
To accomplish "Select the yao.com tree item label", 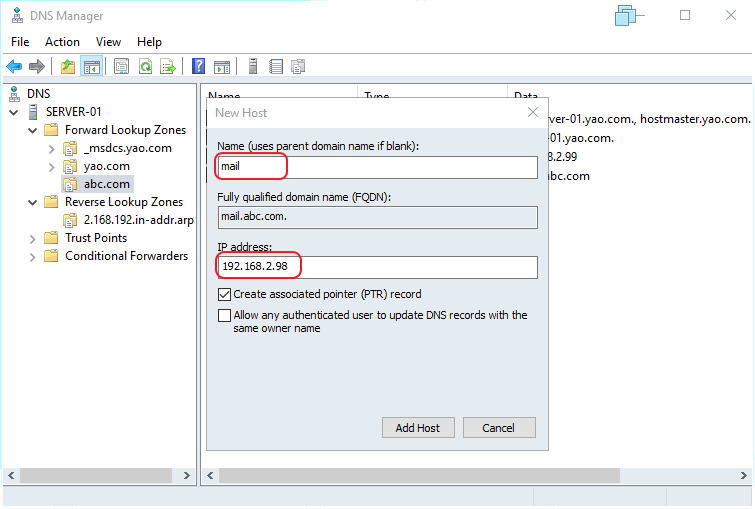I will tap(107, 166).
